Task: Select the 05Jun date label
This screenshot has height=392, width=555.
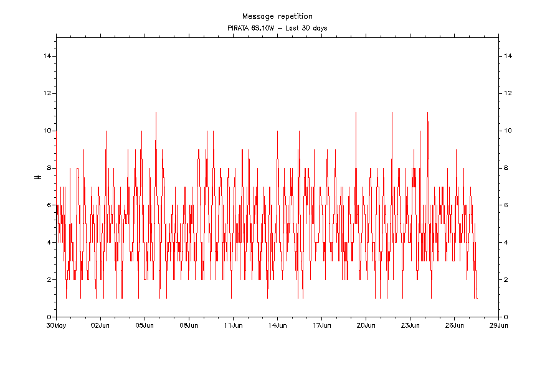Action: tap(145, 325)
